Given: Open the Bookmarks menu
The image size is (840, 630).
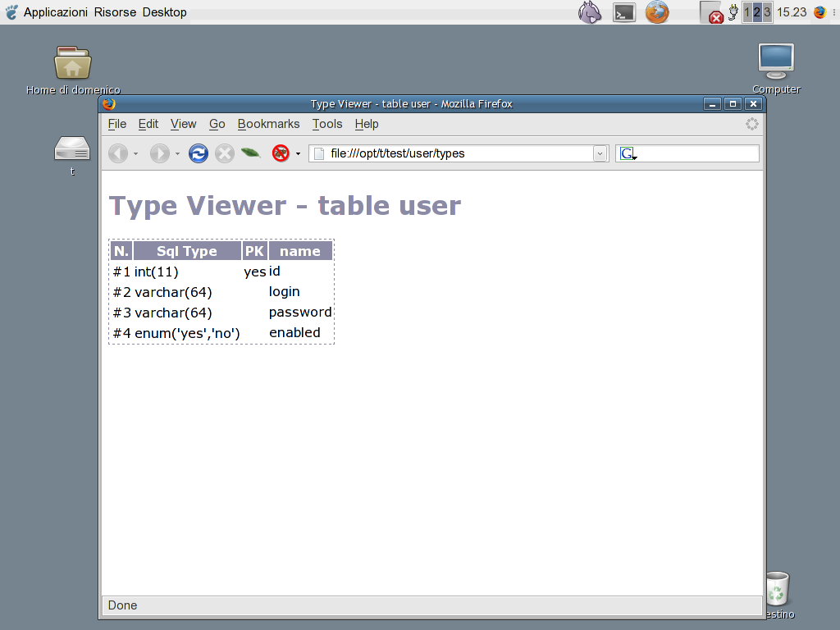Looking at the screenshot, I should (268, 124).
